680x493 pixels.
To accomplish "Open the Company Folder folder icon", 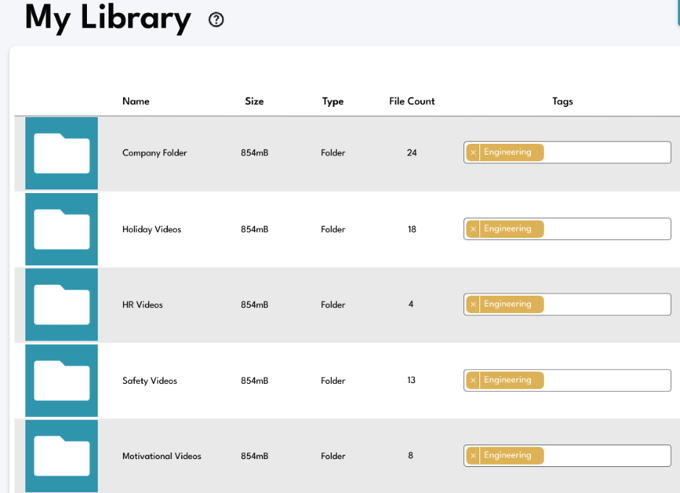I will (x=62, y=154).
